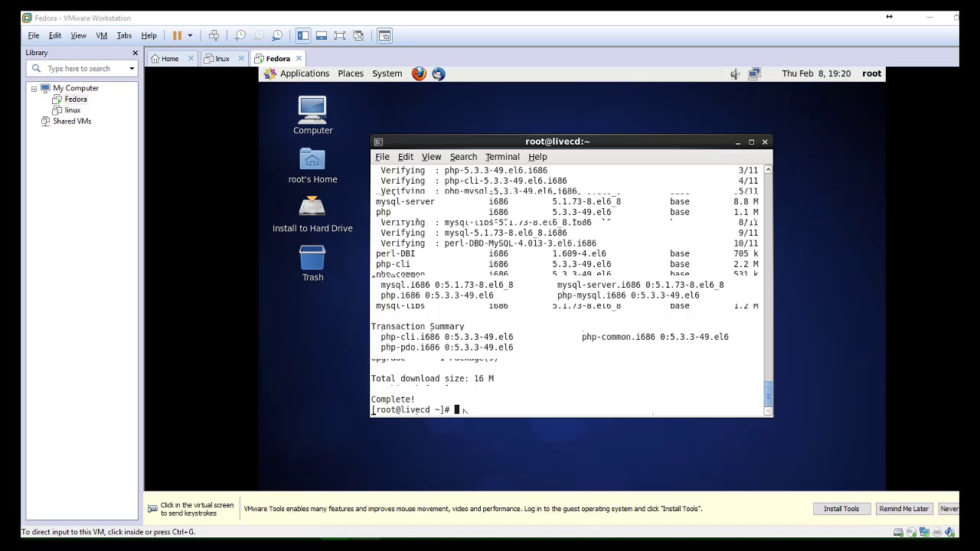980x551 pixels.
Task: Switch to Unity mode icon
Action: pos(358,35)
